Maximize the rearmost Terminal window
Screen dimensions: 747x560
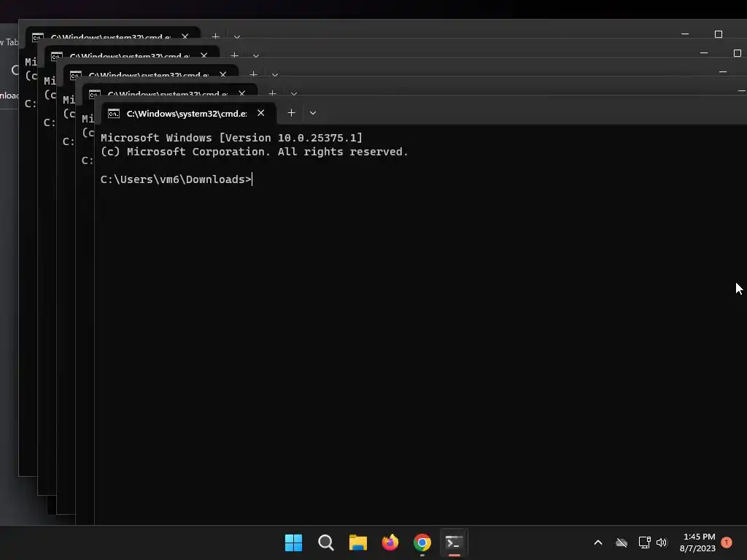pyautogui.click(x=719, y=34)
